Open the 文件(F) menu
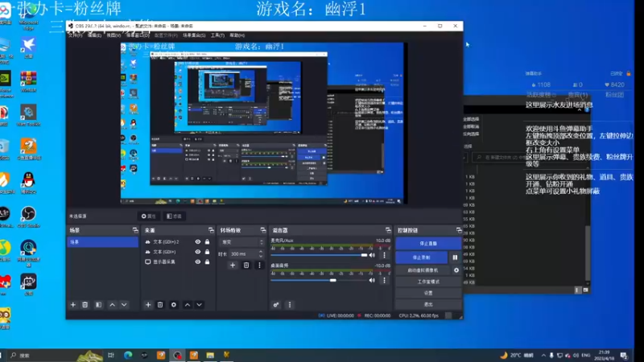Viewport: 644px width, 362px height. click(75, 35)
